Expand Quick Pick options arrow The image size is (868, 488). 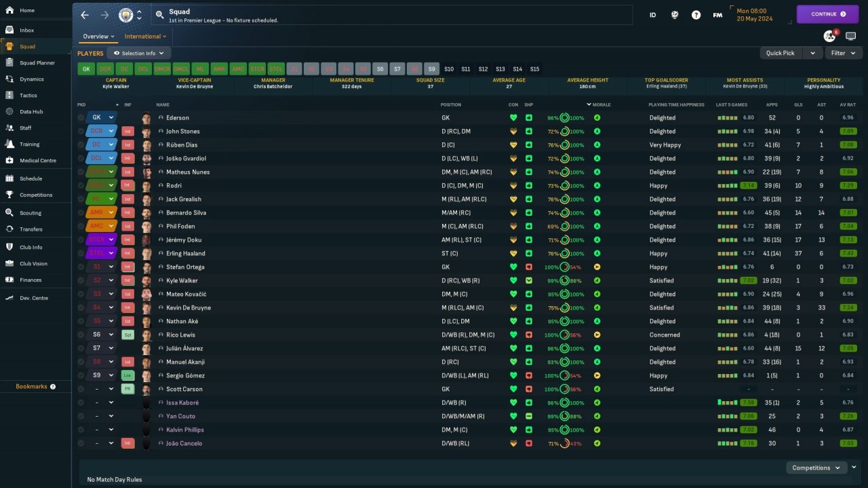coord(812,53)
